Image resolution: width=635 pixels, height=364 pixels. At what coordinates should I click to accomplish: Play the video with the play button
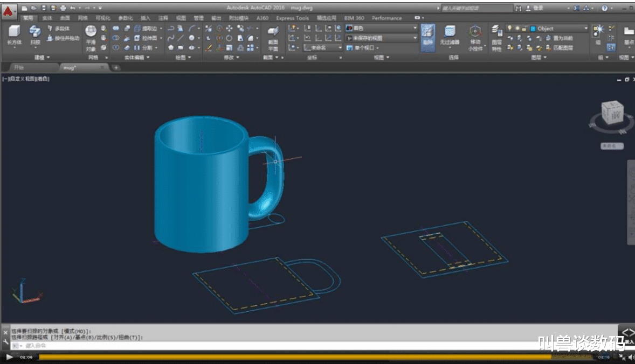click(x=9, y=357)
